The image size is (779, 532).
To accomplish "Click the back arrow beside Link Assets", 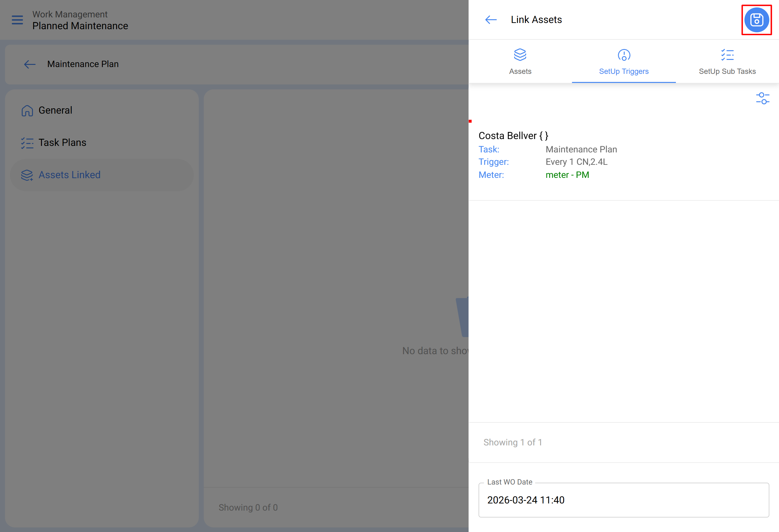I will tap(491, 20).
